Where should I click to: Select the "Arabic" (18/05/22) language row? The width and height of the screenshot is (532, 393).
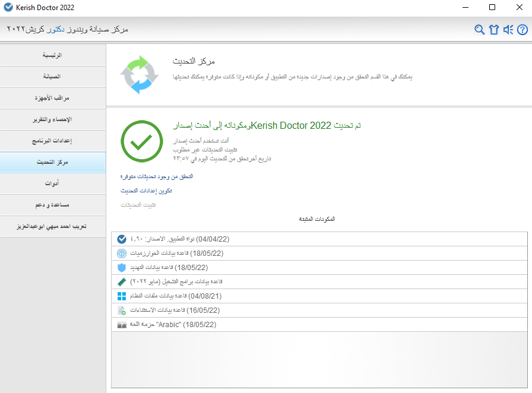pyautogui.click(x=319, y=325)
